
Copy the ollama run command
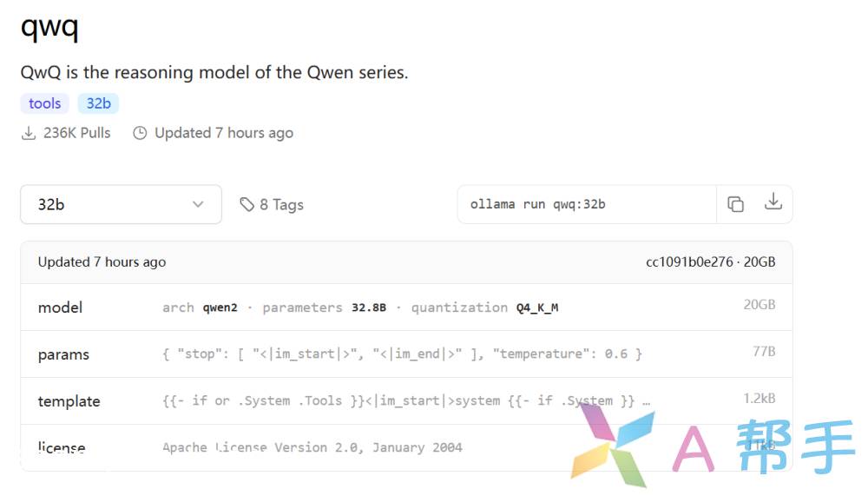pyautogui.click(x=735, y=204)
